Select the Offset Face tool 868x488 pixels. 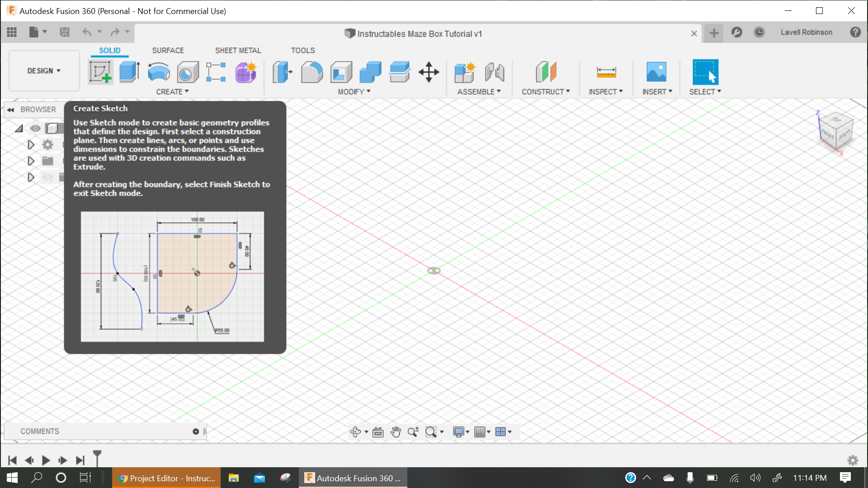coord(400,72)
